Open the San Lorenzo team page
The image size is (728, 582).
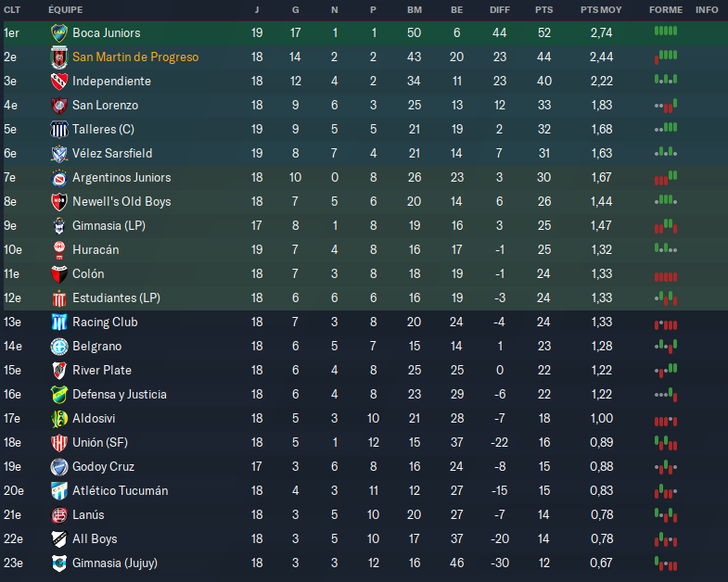tap(105, 106)
